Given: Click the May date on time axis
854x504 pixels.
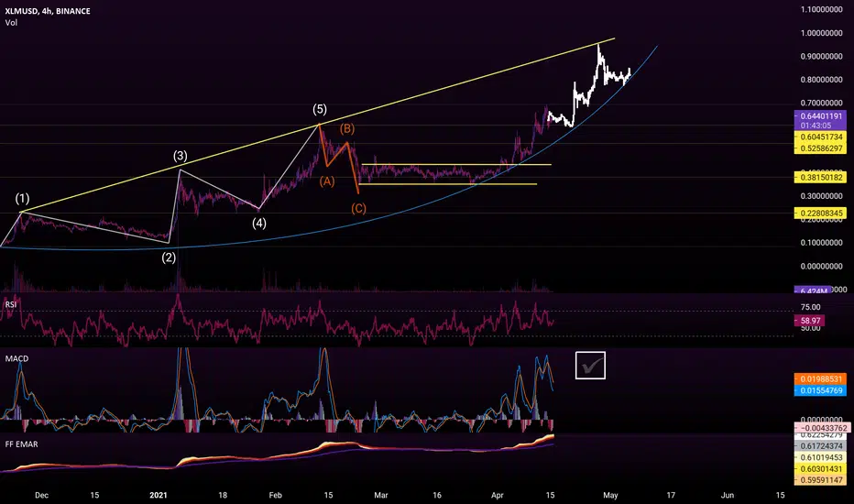Looking at the screenshot, I should pyautogui.click(x=610, y=495).
